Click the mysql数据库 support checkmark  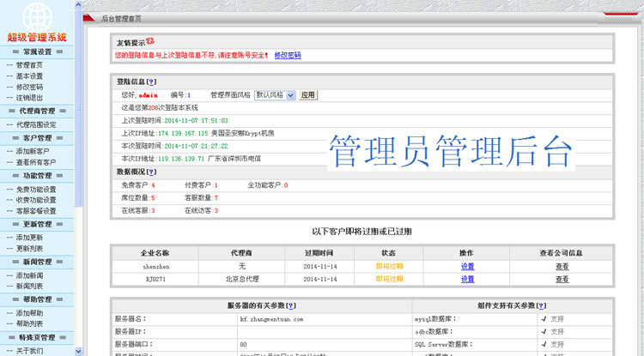click(544, 318)
